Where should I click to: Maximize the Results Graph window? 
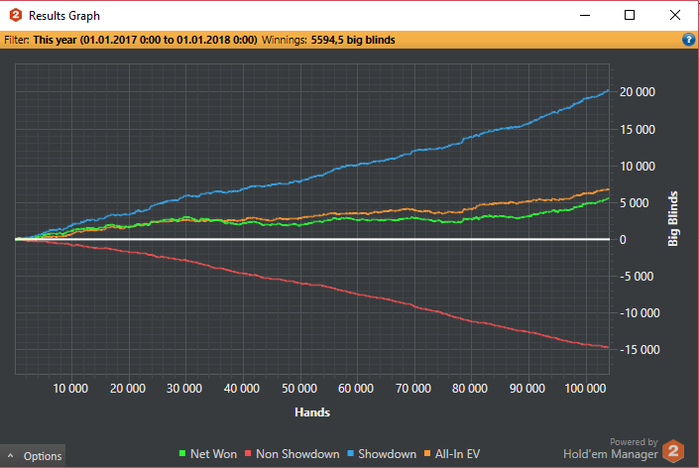[x=629, y=15]
